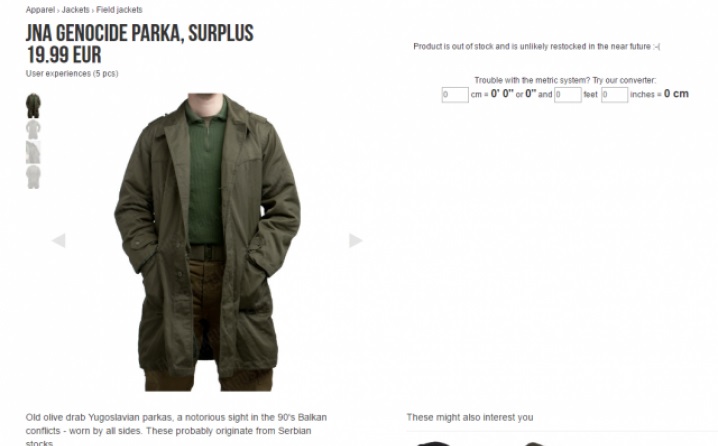
Task: Focus the feet converter input field
Action: (568, 95)
